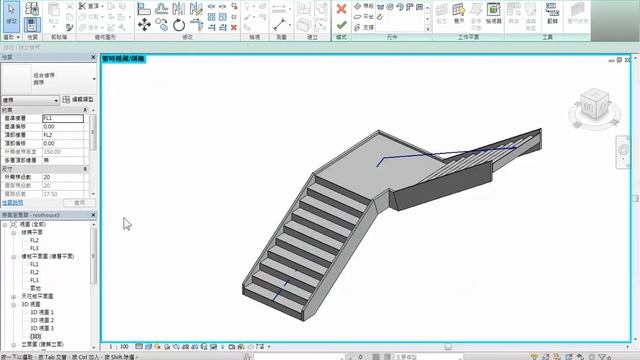
Task: Expand the run shape gallery more arrow
Action: coord(427,29)
